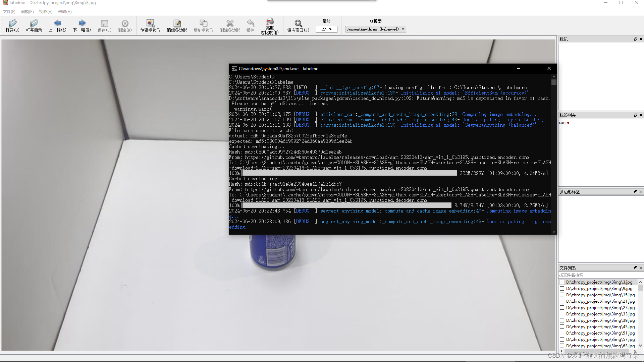Open the File (文件) menu
The image size is (644, 362).
(9, 11)
